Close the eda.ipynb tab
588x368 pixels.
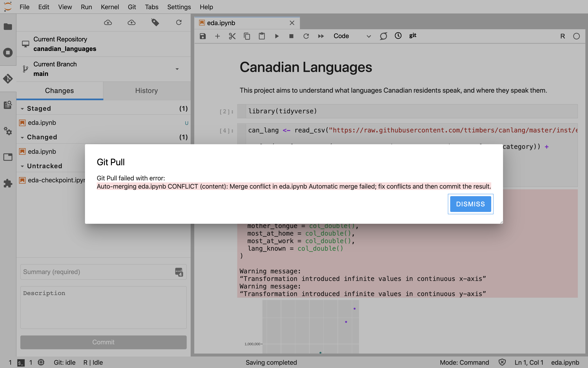pyautogui.click(x=292, y=23)
